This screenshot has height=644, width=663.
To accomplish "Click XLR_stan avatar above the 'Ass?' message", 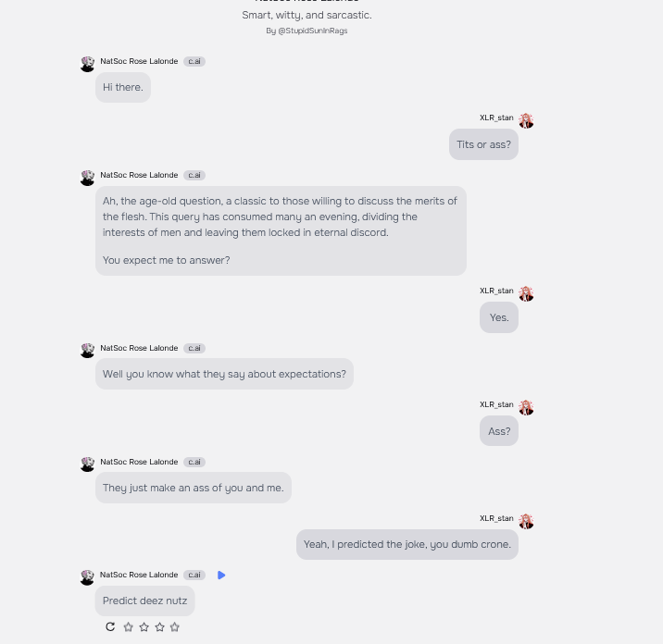I will (527, 407).
